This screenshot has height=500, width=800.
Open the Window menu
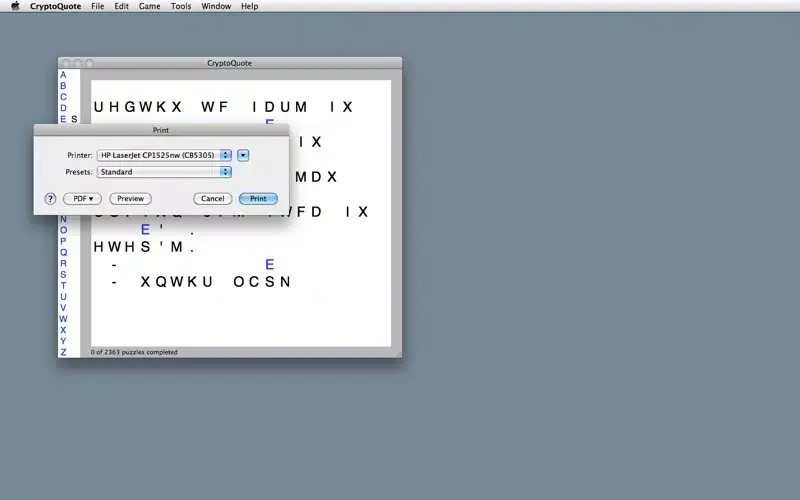click(x=216, y=6)
